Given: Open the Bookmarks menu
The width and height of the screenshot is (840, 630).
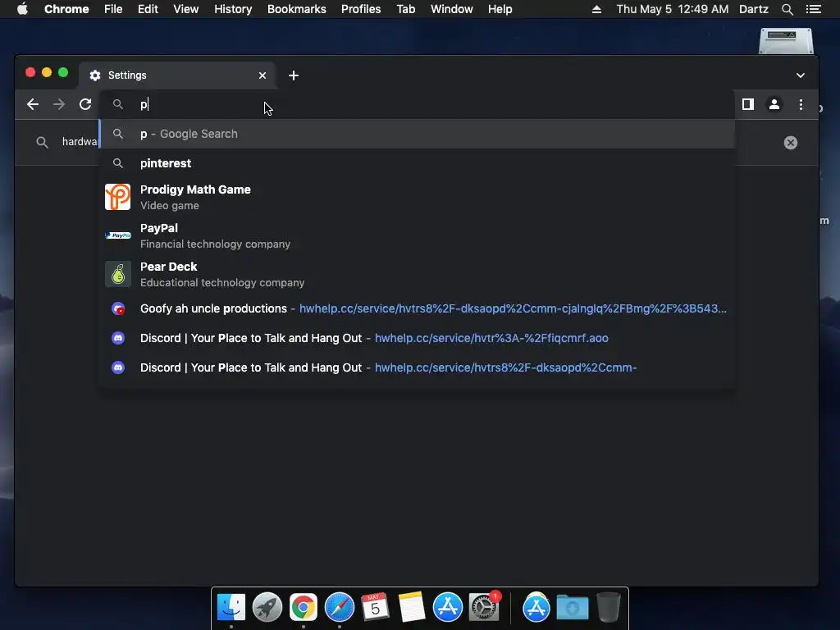Looking at the screenshot, I should tap(297, 9).
